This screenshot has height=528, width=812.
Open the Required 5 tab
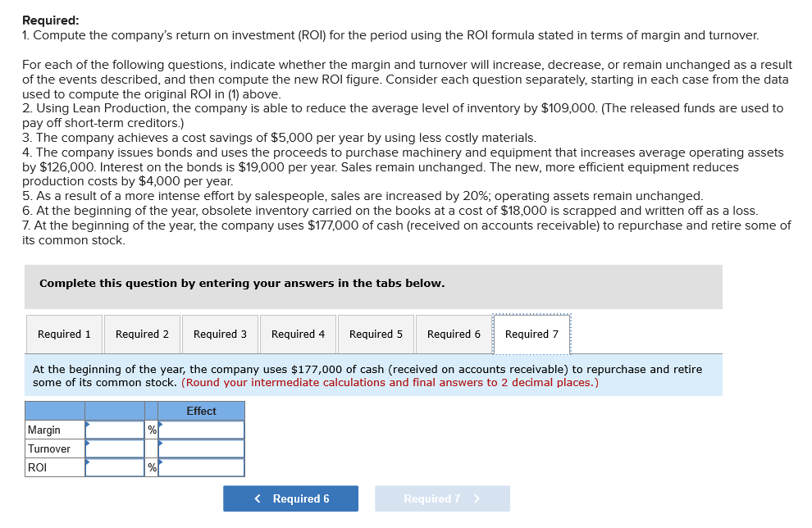pos(376,334)
